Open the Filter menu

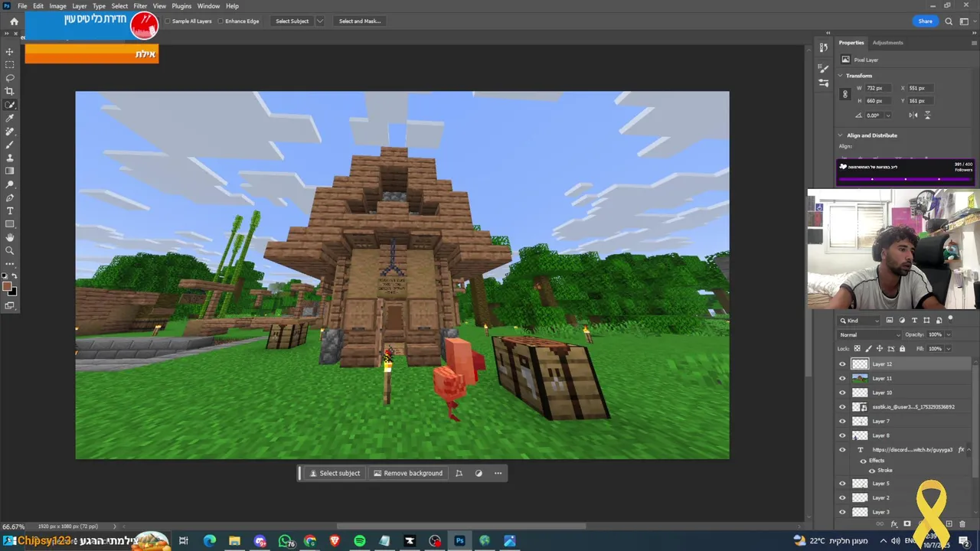(x=140, y=6)
